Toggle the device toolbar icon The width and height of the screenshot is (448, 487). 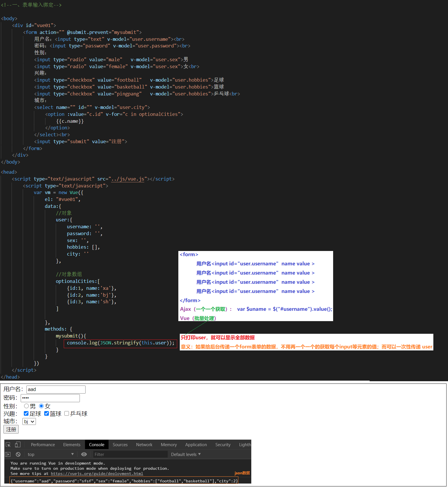pyautogui.click(x=18, y=445)
